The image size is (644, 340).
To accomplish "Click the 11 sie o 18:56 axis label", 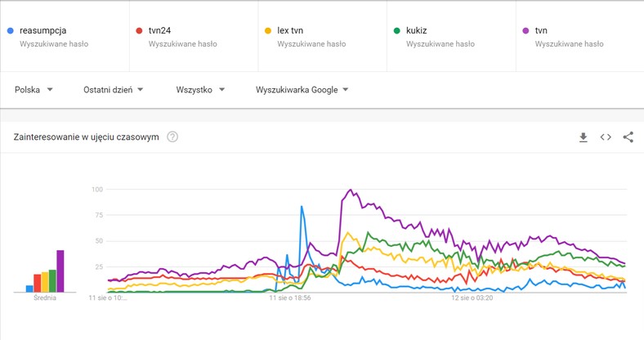I will (292, 299).
